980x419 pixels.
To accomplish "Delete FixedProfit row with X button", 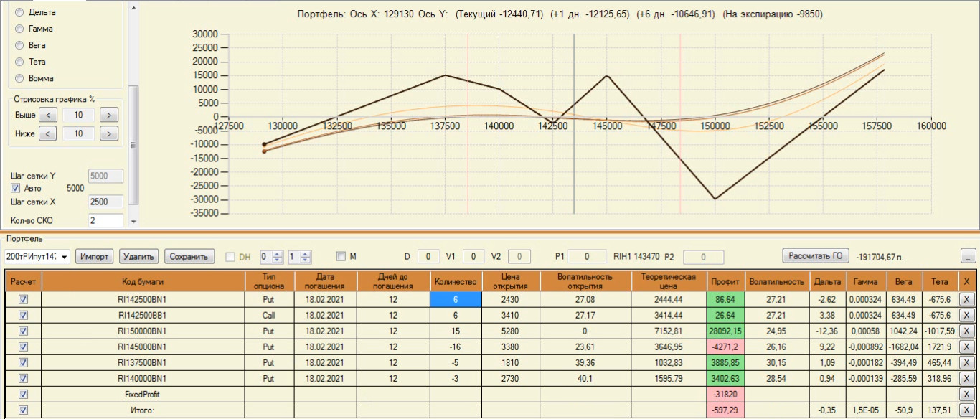I will (966, 394).
